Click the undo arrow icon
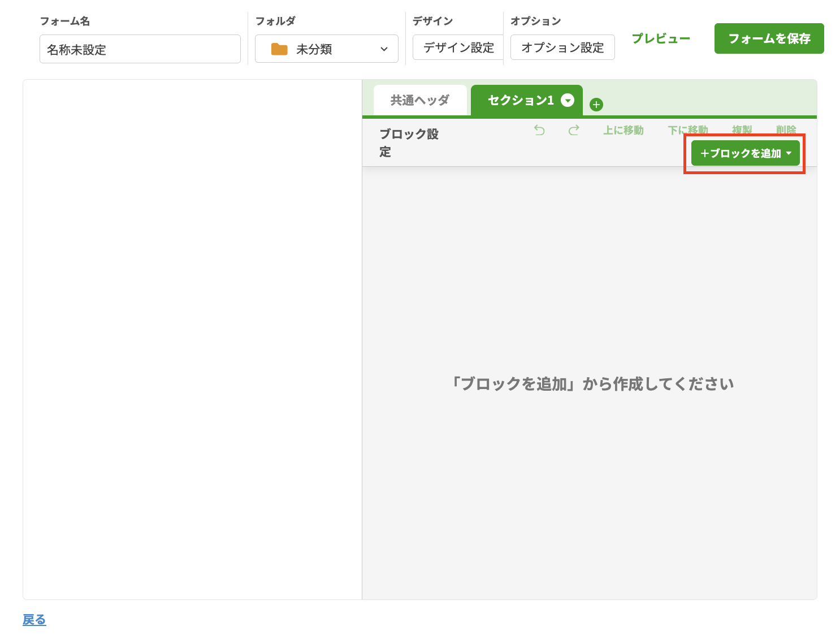Image resolution: width=840 pixels, height=639 pixels. click(539, 131)
